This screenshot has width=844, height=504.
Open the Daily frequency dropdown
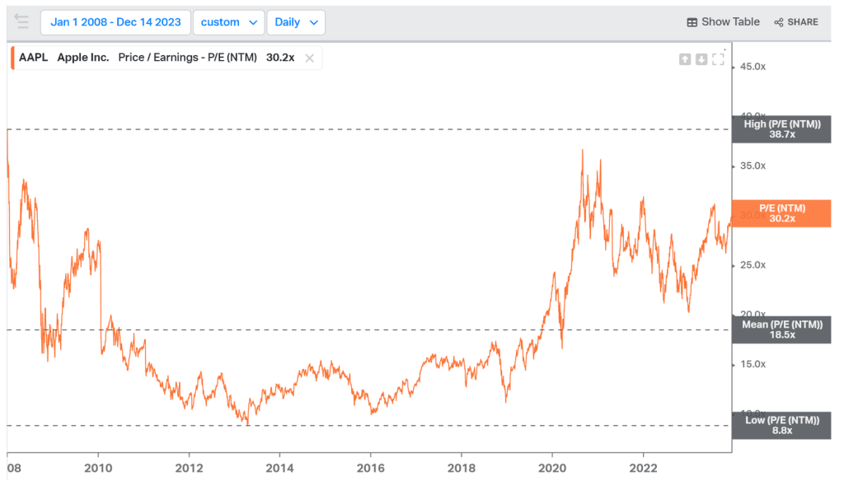(x=296, y=22)
